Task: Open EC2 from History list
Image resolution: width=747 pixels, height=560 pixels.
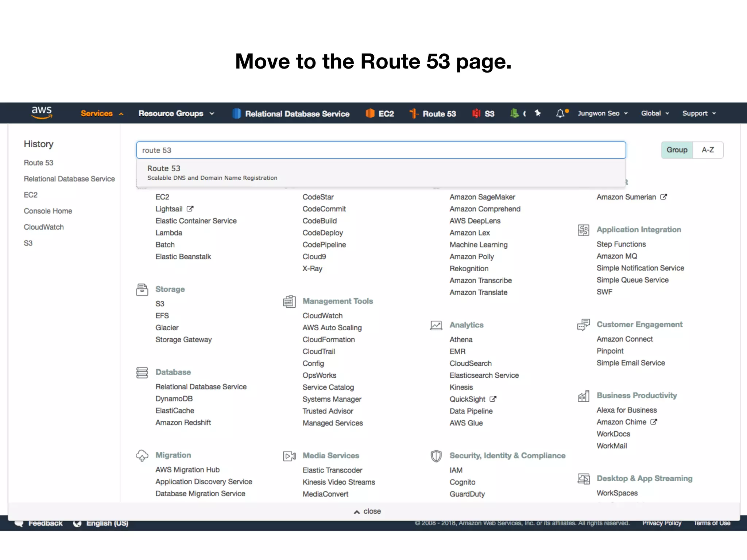Action: point(31,195)
